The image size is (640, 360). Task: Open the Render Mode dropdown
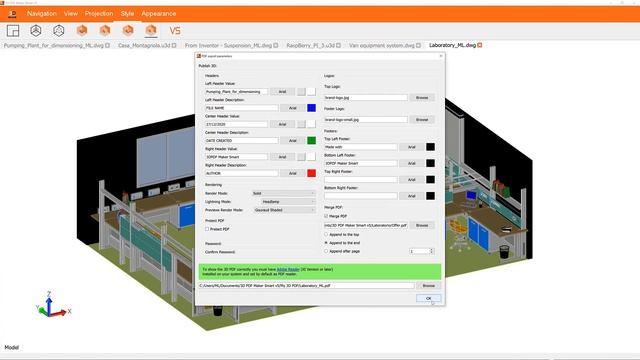click(x=284, y=193)
